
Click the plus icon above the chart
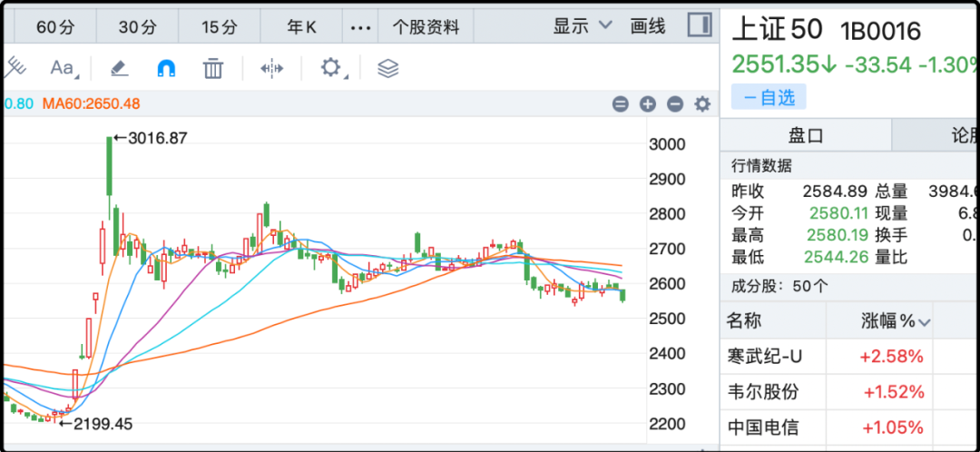click(647, 104)
